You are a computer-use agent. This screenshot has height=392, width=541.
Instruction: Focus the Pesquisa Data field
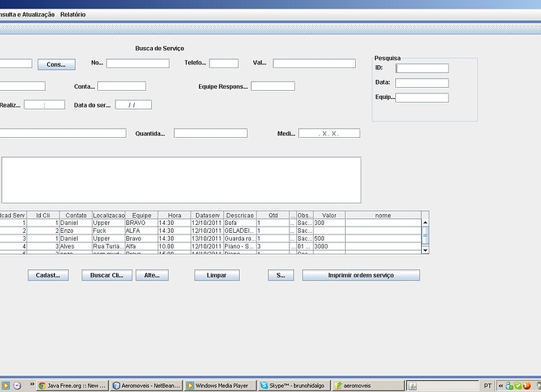(x=422, y=83)
